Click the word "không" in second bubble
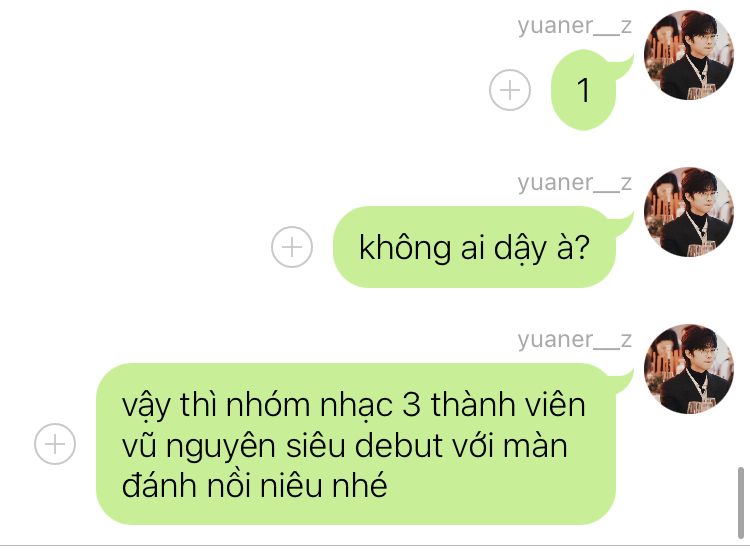This screenshot has height=553, width=750. 405,248
